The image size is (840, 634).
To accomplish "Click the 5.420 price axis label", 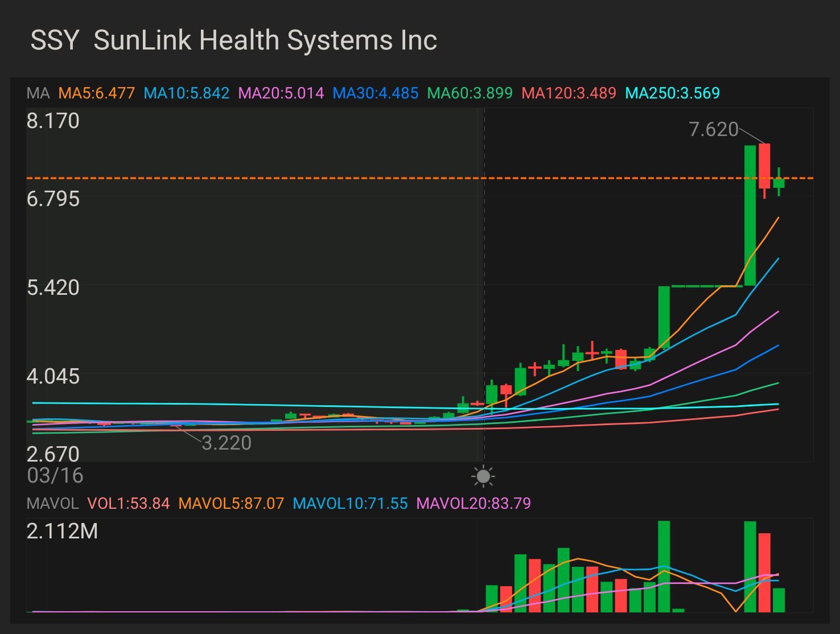I will coord(53,287).
